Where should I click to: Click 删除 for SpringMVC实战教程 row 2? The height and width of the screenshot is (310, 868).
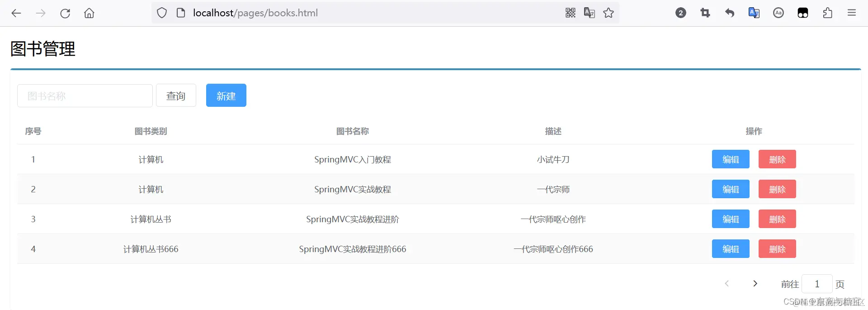click(x=777, y=189)
